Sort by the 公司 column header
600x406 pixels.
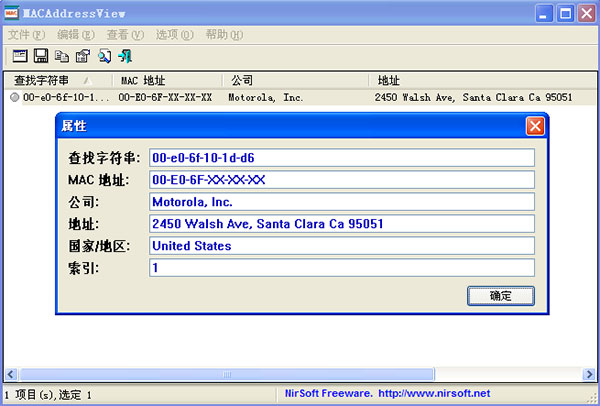tap(296, 80)
